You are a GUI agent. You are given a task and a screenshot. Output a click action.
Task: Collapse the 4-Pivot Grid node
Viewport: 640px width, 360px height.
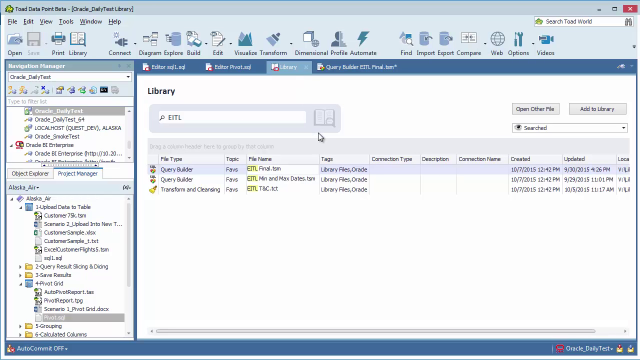(x=20, y=284)
